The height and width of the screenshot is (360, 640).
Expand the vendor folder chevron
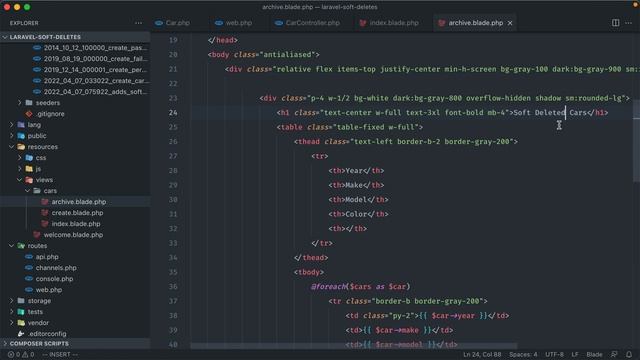point(12,323)
